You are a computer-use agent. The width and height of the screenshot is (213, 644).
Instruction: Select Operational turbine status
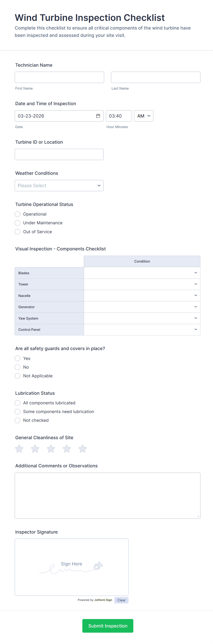17,214
